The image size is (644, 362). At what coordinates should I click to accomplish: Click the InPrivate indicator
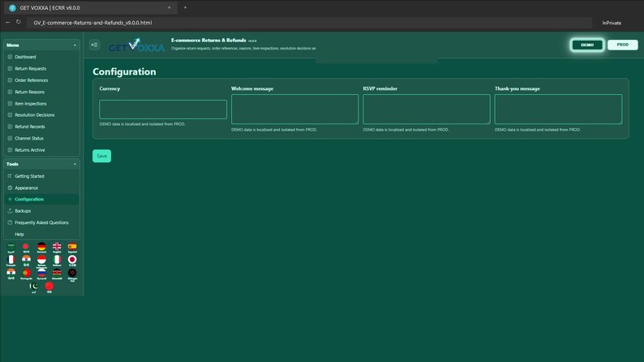612,23
